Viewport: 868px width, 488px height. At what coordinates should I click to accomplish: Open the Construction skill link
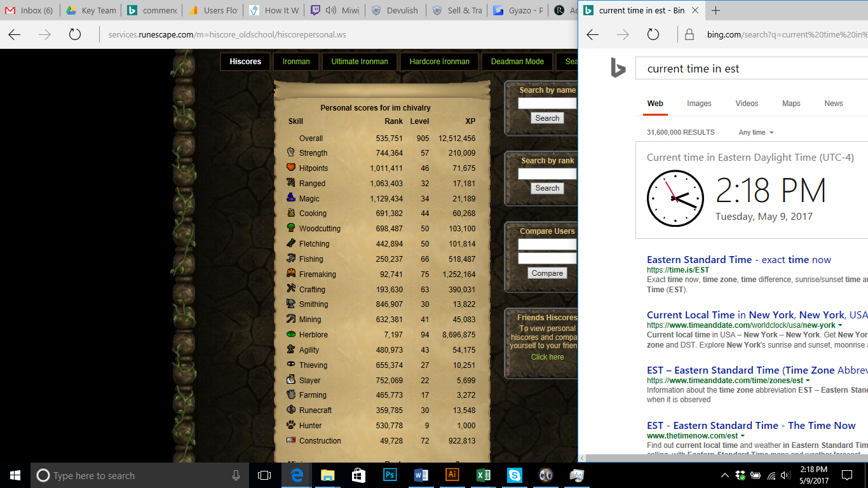pos(320,441)
